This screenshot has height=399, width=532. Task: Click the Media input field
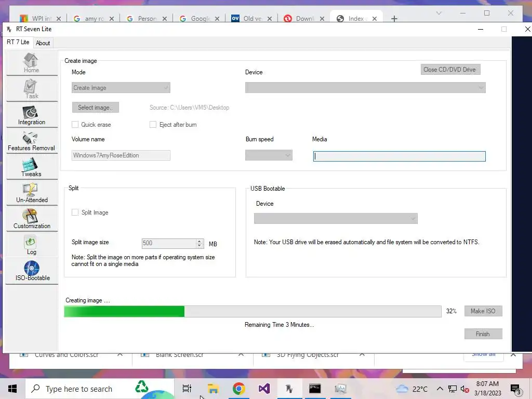coord(400,156)
